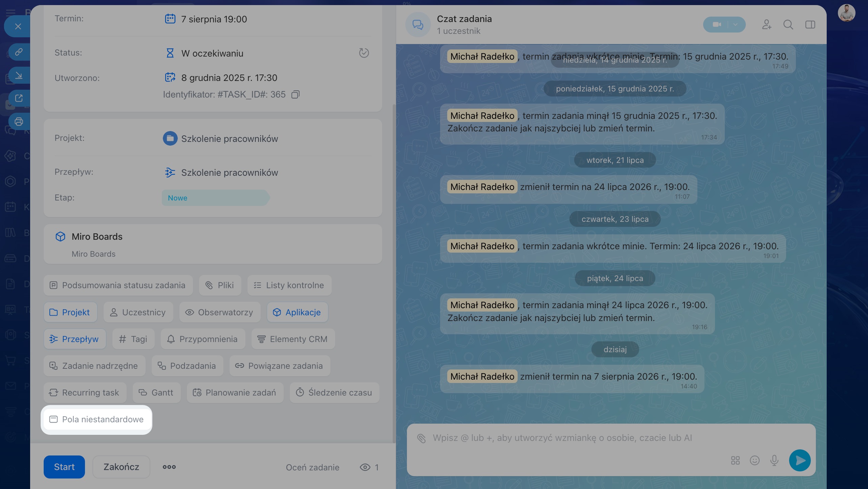Record a voice message
Screen dimensions: 868x489
click(774, 460)
